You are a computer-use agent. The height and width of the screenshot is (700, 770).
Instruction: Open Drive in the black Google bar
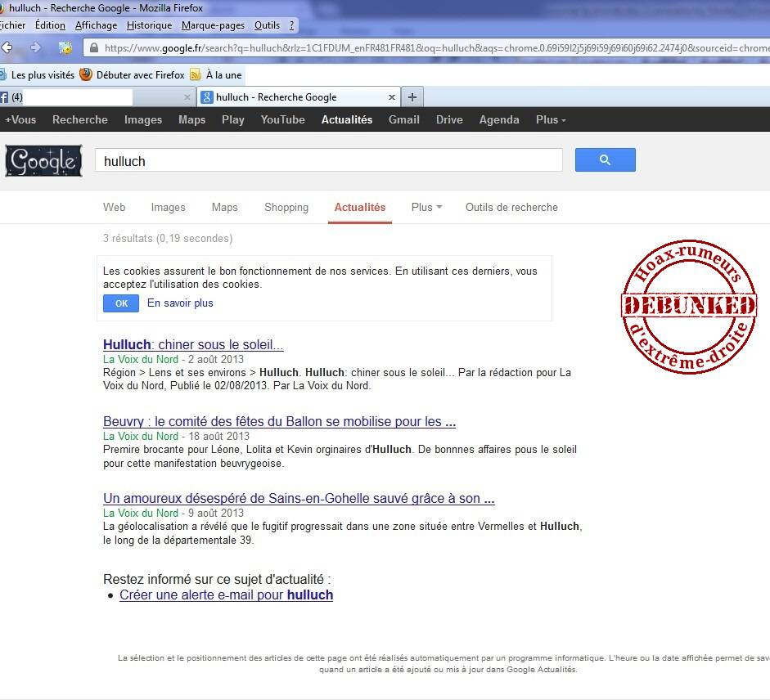(x=449, y=119)
